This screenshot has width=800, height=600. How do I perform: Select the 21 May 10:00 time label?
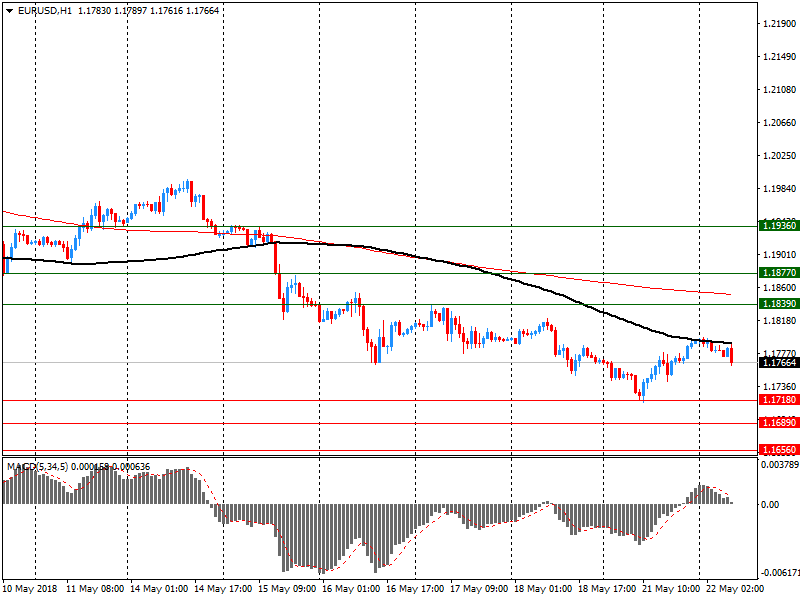(671, 589)
